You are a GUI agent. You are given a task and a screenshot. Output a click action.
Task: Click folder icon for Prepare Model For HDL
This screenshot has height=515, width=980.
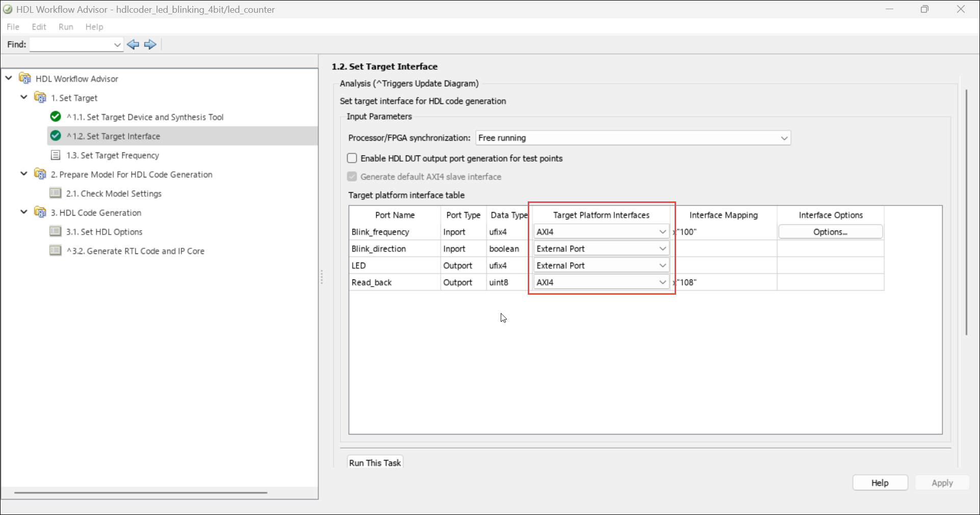(x=40, y=174)
